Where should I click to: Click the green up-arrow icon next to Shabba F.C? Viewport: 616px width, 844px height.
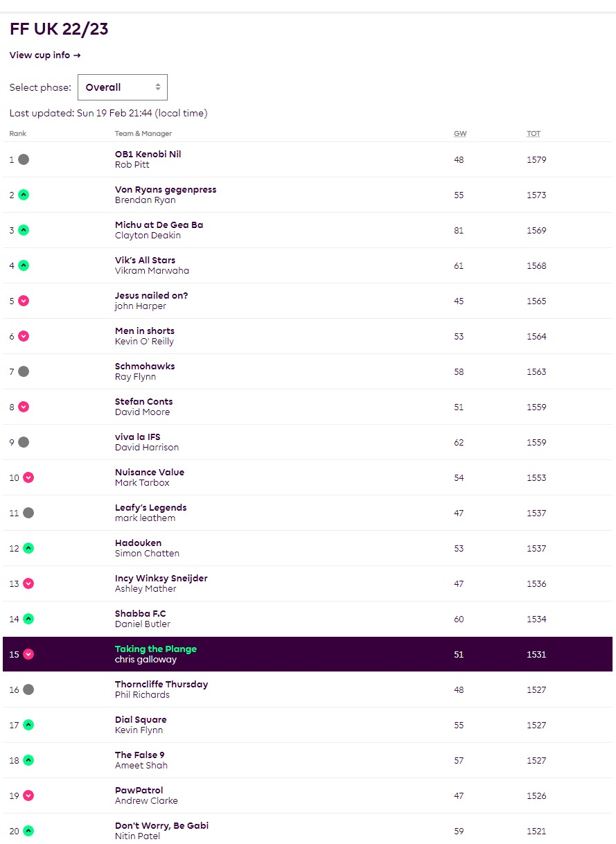(28, 619)
